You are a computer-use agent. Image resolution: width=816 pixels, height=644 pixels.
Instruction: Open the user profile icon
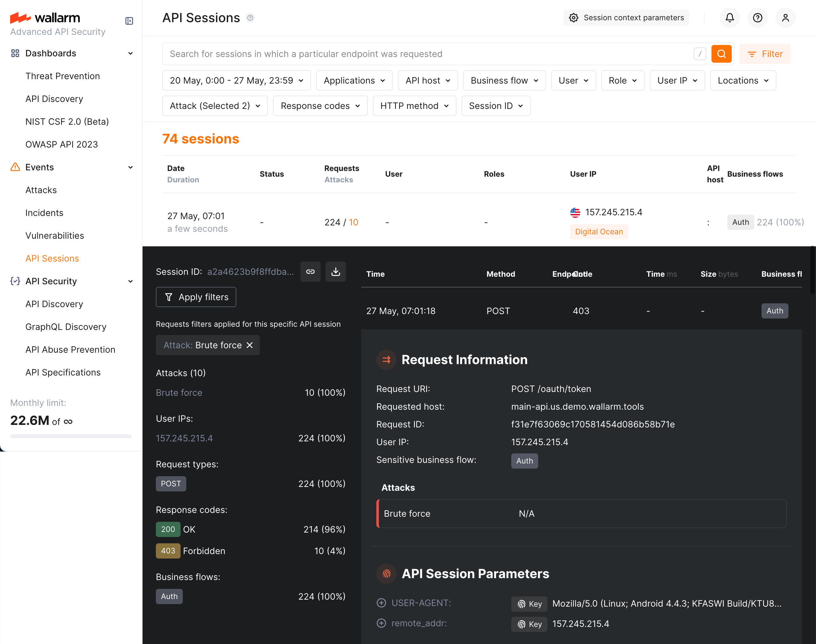tap(786, 18)
